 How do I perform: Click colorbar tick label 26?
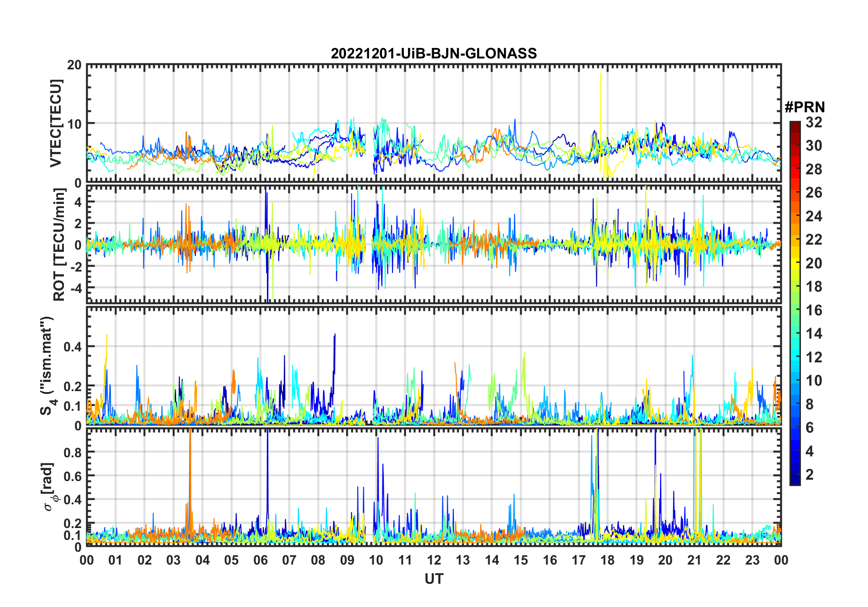(814, 193)
